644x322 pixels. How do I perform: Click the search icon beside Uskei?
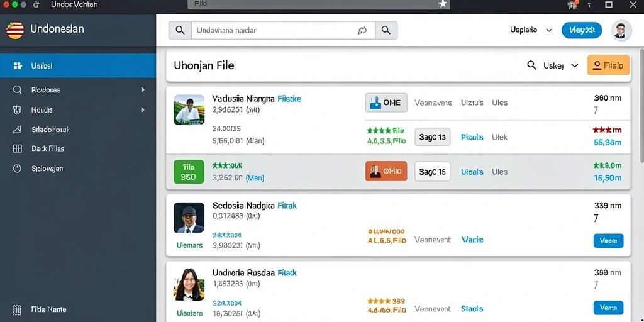coord(531,65)
